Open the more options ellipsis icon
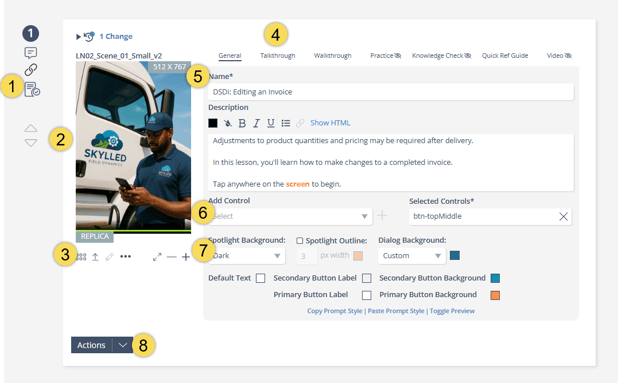The height and width of the screenshot is (383, 618). click(125, 257)
